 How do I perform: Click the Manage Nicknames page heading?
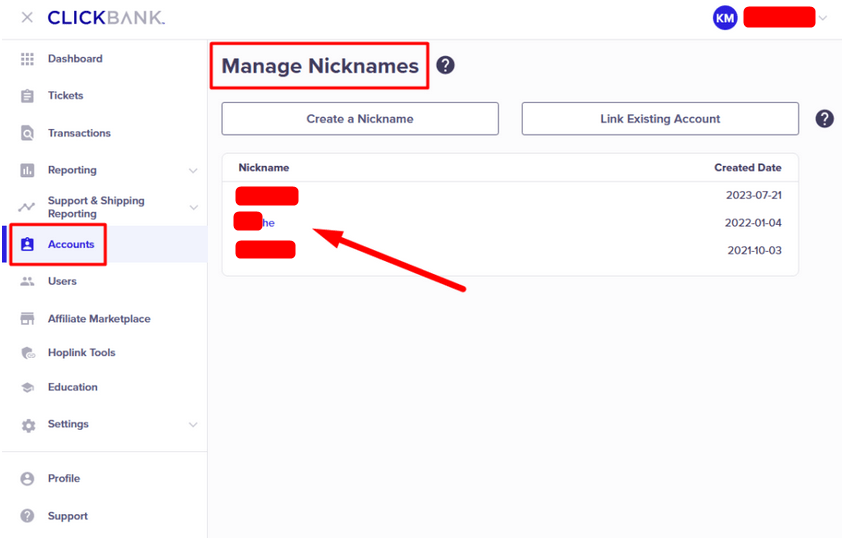pos(320,66)
